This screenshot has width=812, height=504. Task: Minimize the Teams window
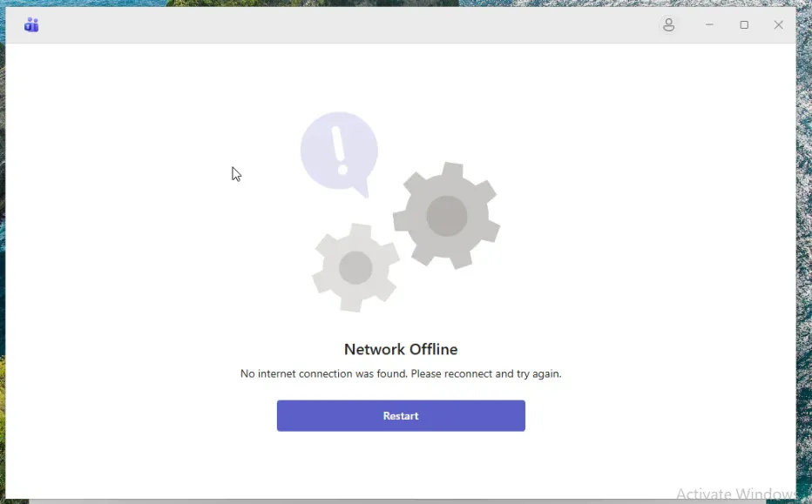pyautogui.click(x=709, y=25)
